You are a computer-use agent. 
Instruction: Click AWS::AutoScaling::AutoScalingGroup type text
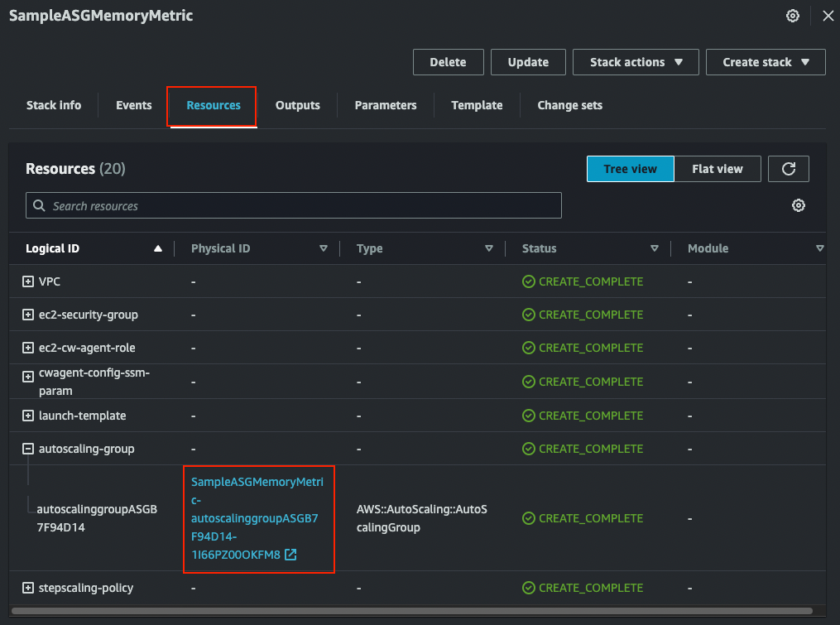point(421,518)
